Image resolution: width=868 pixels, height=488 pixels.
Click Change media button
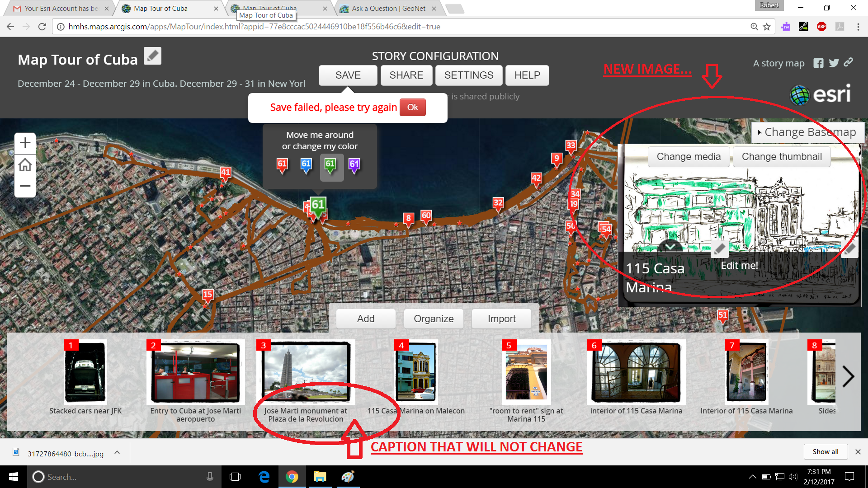point(689,157)
